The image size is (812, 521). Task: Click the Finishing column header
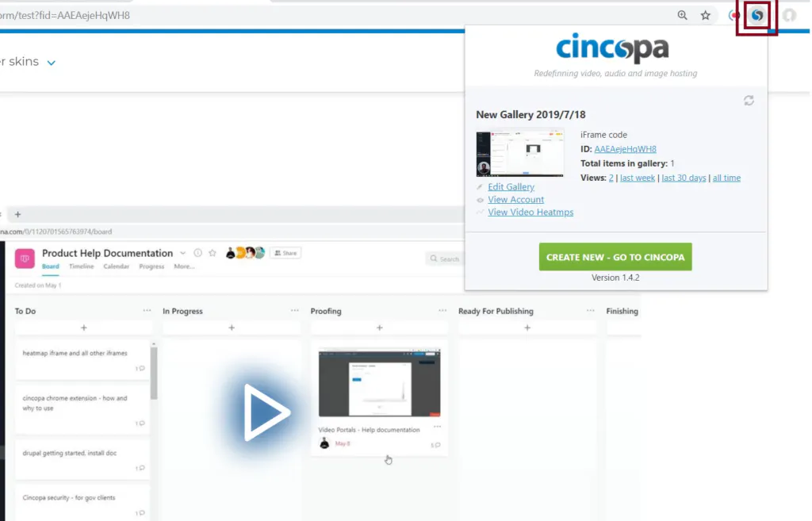[x=622, y=312]
